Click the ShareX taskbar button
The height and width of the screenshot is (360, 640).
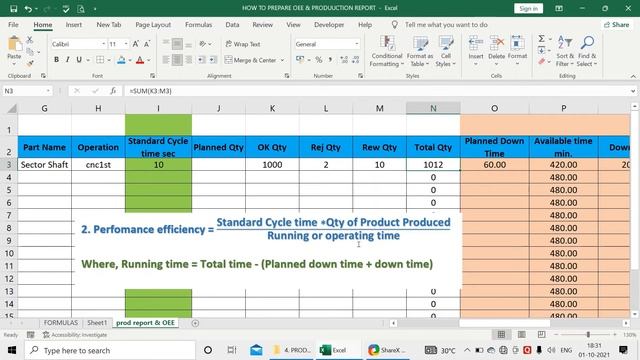(x=387, y=350)
